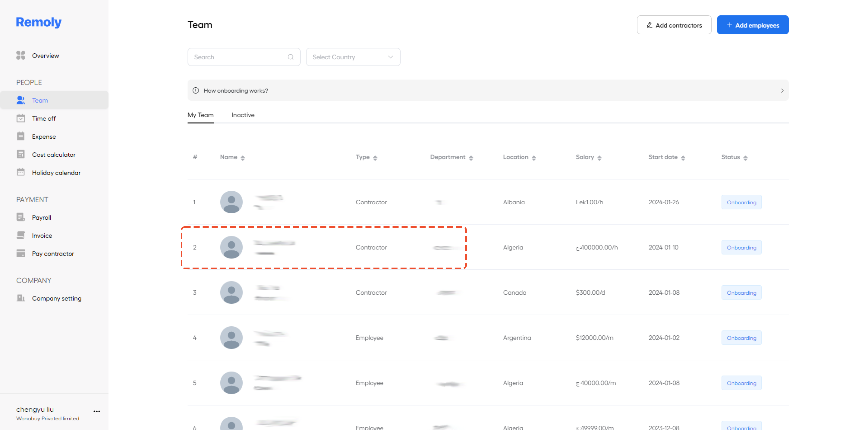Open Payroll menu item

pos(42,217)
